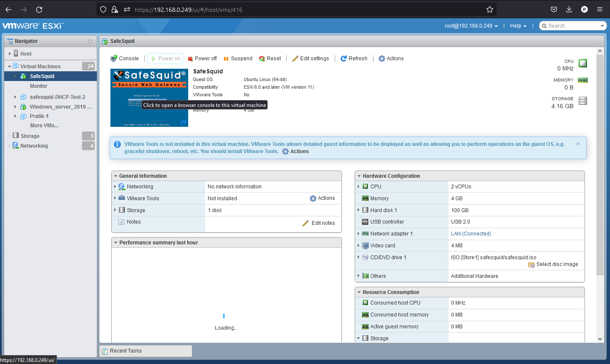Refresh the VM summary page
Viewport: 610px width, 364px height.
coord(354,59)
